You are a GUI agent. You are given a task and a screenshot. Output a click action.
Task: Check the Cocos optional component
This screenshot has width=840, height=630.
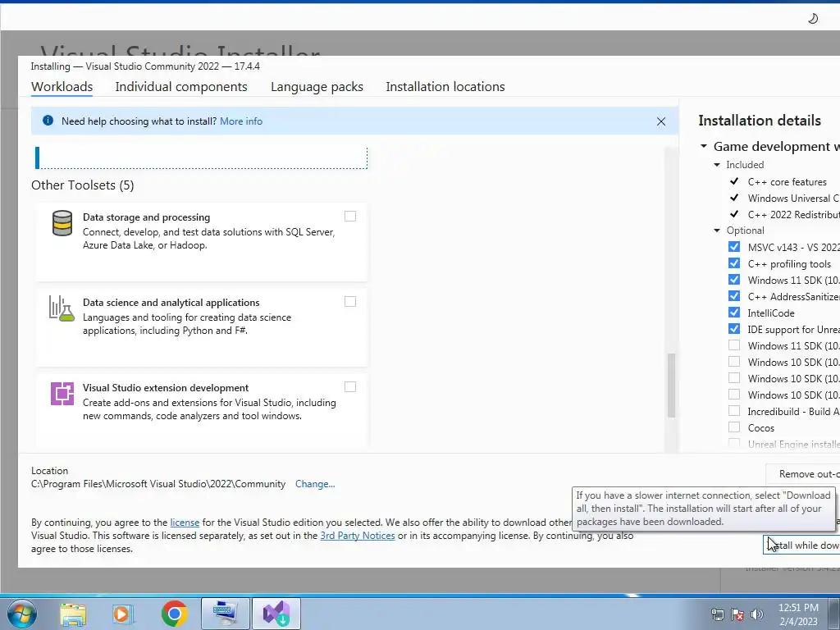coord(734,427)
